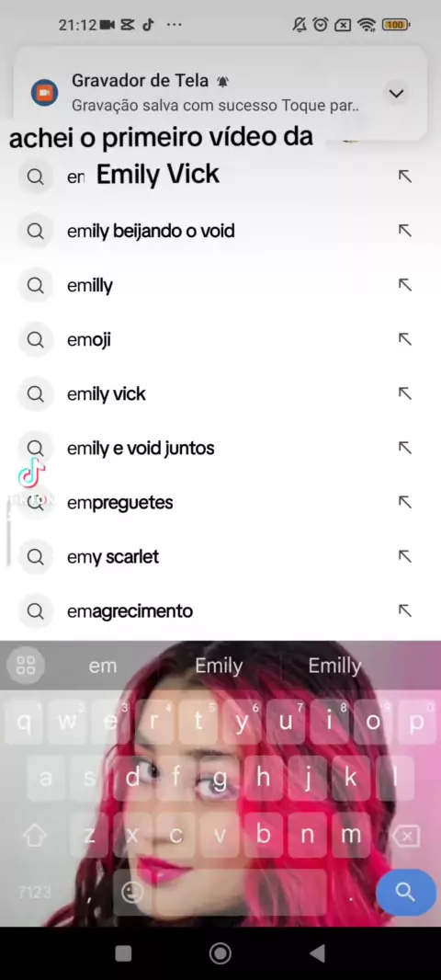Tap the blue keyboard search button
441x980 pixels.
405,892
